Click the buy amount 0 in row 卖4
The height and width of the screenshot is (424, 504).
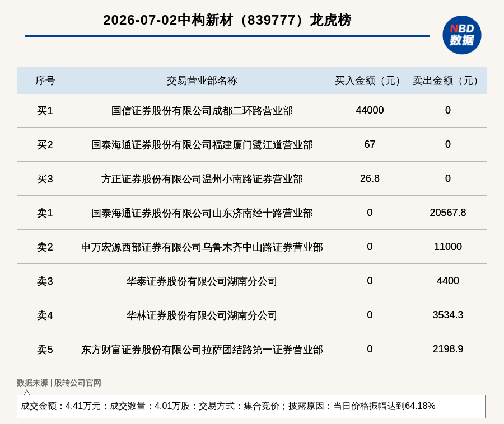tap(370, 314)
